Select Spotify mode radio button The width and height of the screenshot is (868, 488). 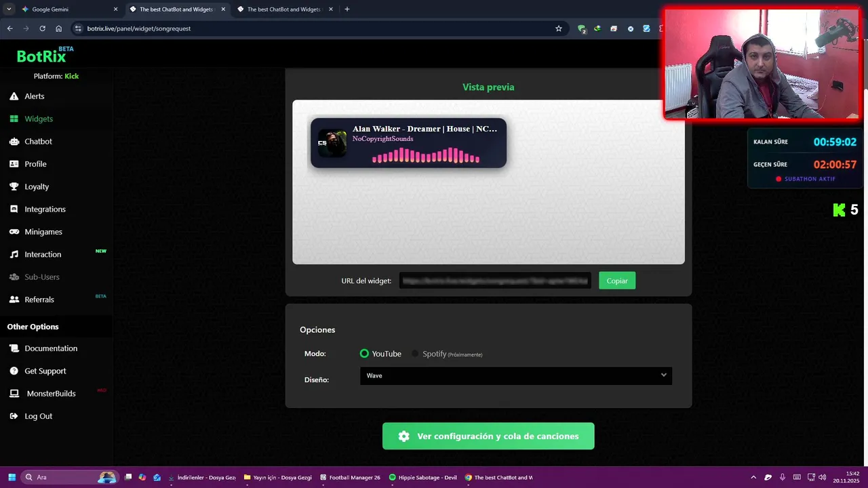415,354
